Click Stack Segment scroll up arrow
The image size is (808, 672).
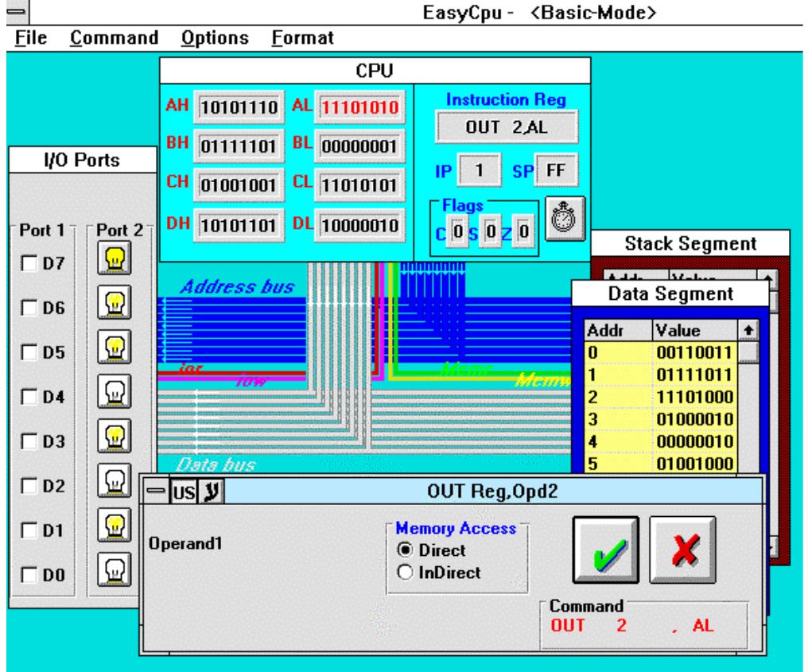(767, 278)
